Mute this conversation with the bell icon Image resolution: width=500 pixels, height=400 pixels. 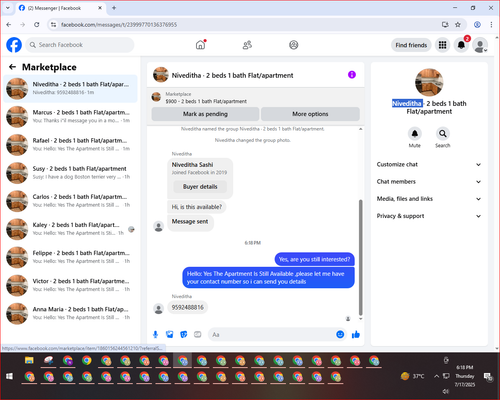[x=415, y=134]
